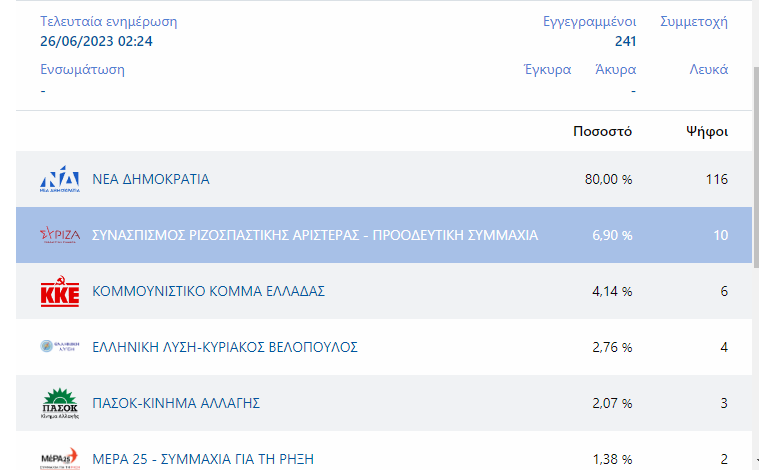Click the 4,14 % percentage value
Viewport: 759px width, 472px height.
click(612, 291)
